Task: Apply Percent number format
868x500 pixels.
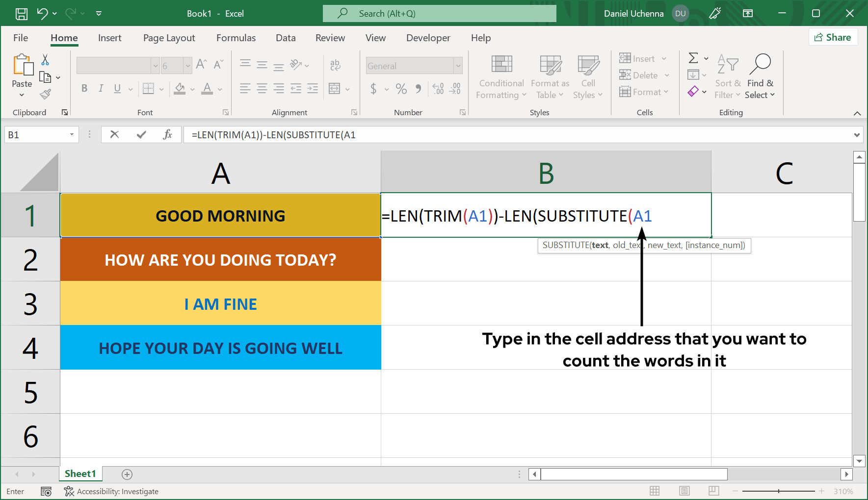Action: point(401,89)
